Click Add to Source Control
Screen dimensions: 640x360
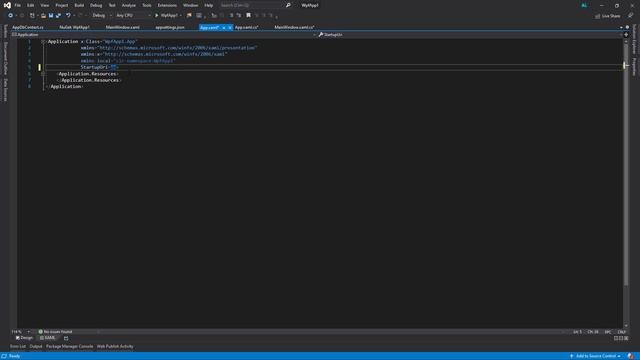(x=596, y=356)
